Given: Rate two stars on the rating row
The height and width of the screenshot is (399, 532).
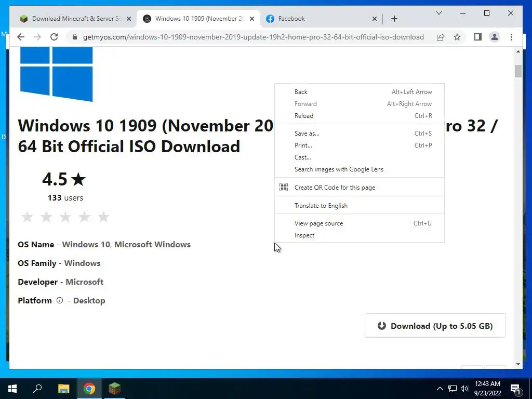Looking at the screenshot, I should [x=46, y=217].
